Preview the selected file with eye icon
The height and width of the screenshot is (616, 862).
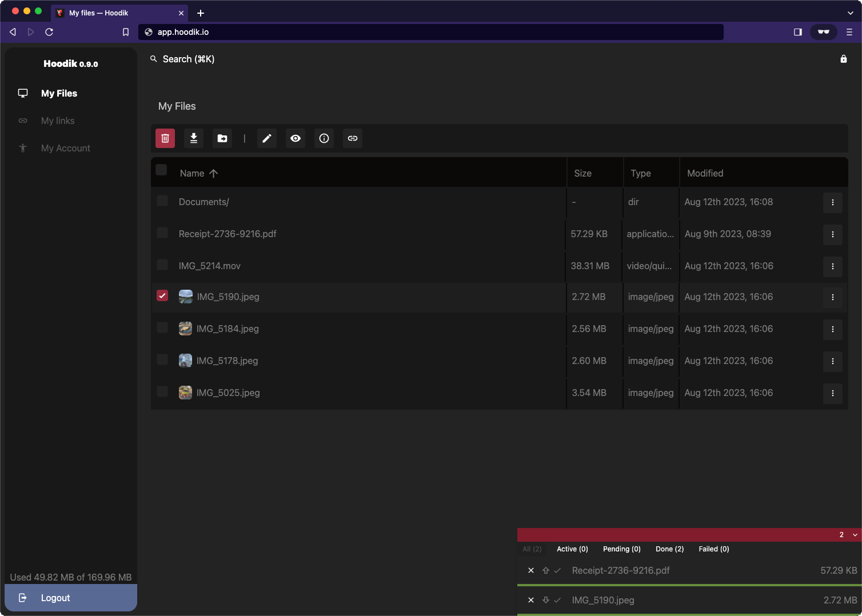296,138
